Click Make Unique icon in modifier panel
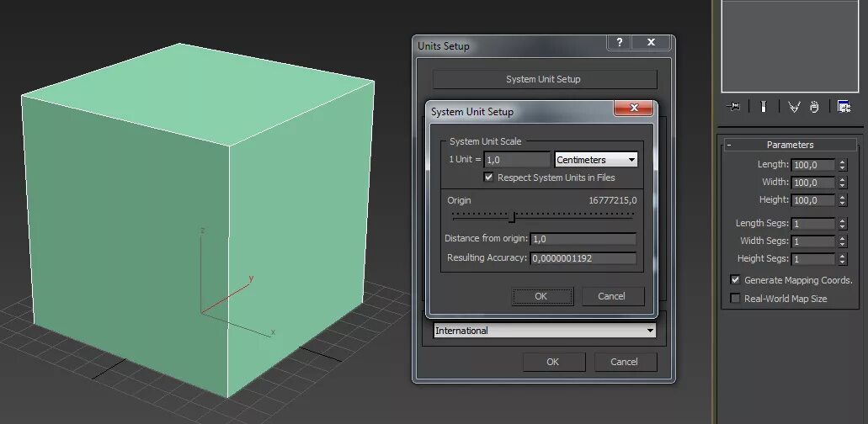 click(795, 107)
